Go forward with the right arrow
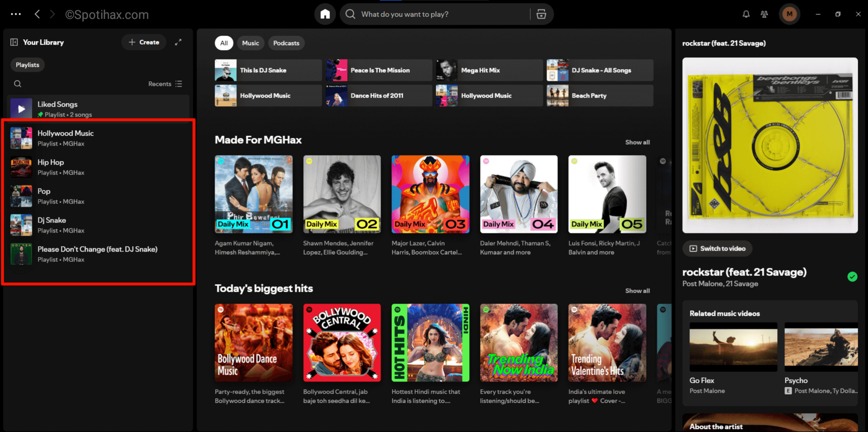The image size is (868, 432). pyautogui.click(x=52, y=14)
